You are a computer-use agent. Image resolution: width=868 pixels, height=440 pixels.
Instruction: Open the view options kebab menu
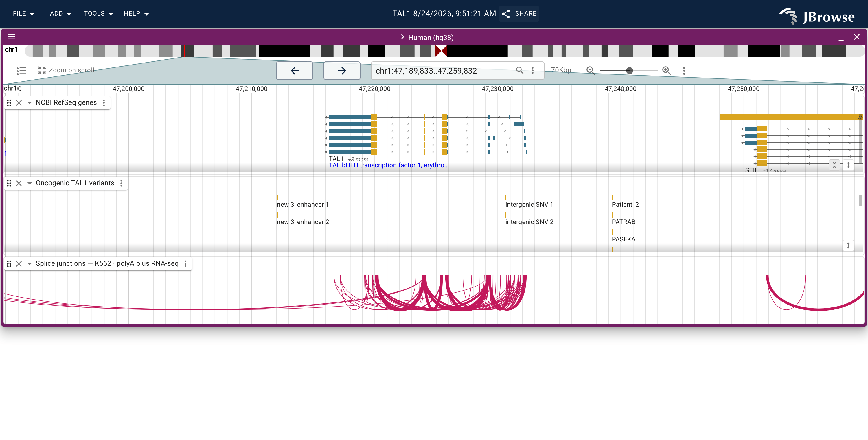pyautogui.click(x=684, y=70)
